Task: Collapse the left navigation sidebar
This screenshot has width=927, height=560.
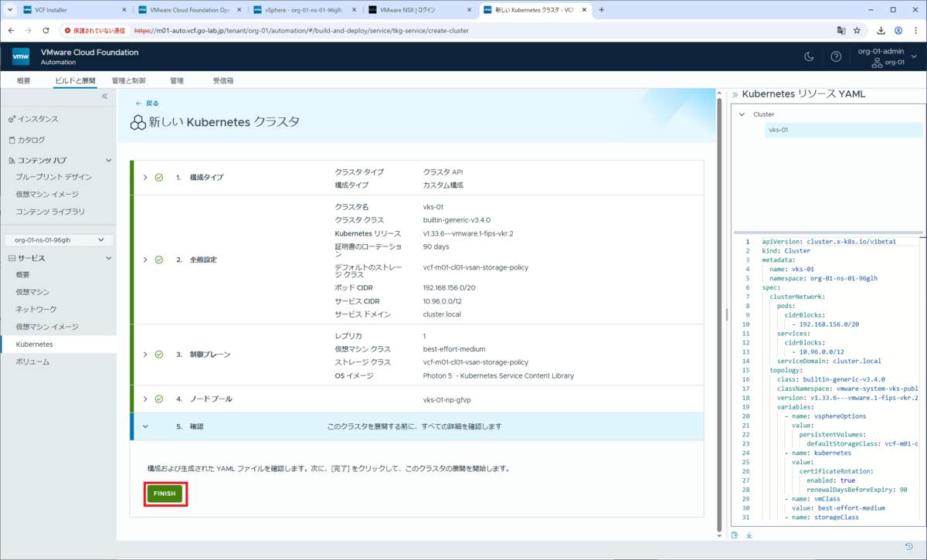Action: click(x=105, y=97)
